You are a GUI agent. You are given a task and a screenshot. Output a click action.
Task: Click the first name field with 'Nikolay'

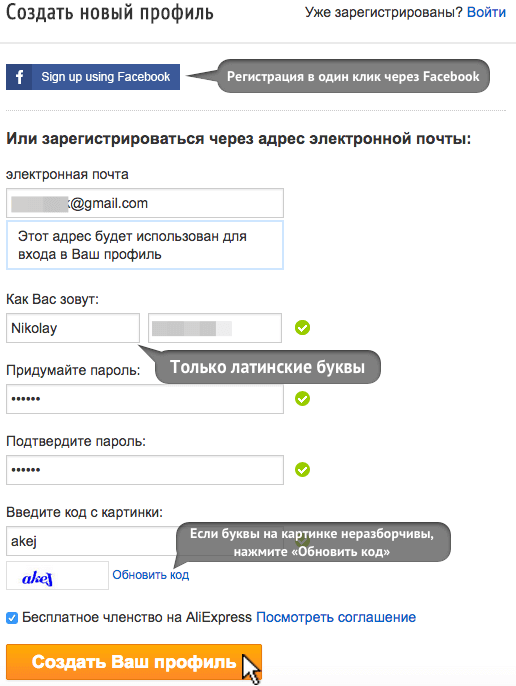coord(73,328)
